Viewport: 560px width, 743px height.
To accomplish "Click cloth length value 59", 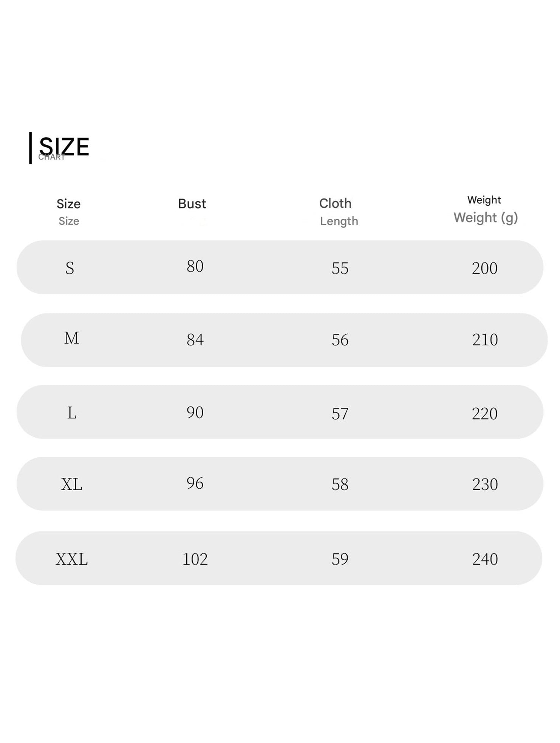I will pyautogui.click(x=340, y=559).
